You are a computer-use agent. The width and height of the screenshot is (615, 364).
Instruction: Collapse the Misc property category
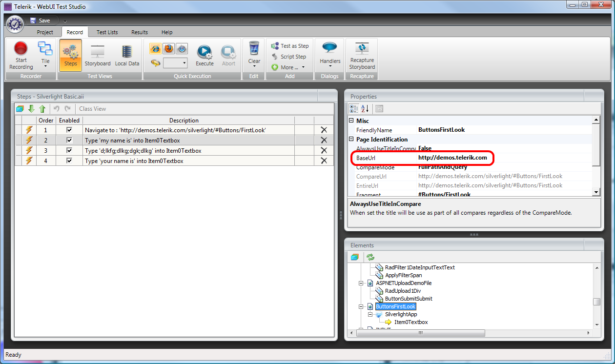pyautogui.click(x=351, y=121)
